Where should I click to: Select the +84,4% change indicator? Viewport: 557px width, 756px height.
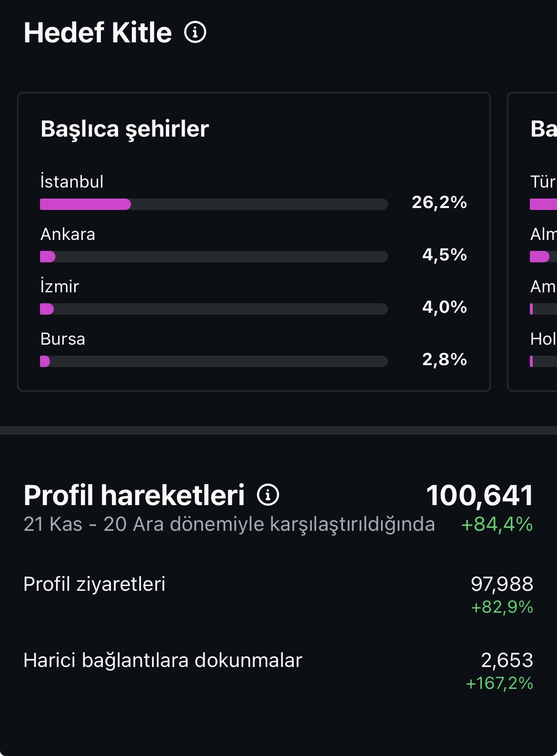497,524
